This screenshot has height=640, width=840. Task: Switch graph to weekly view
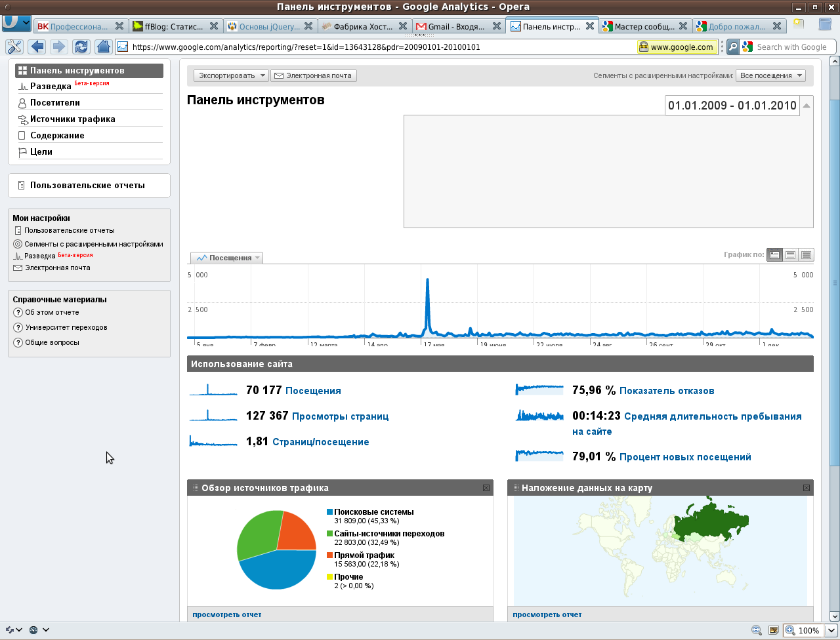(790, 255)
